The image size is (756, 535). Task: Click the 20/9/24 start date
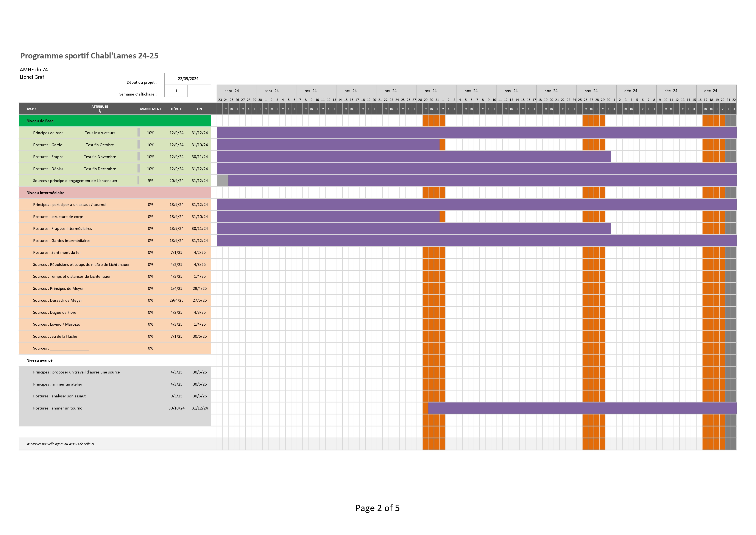176,181
